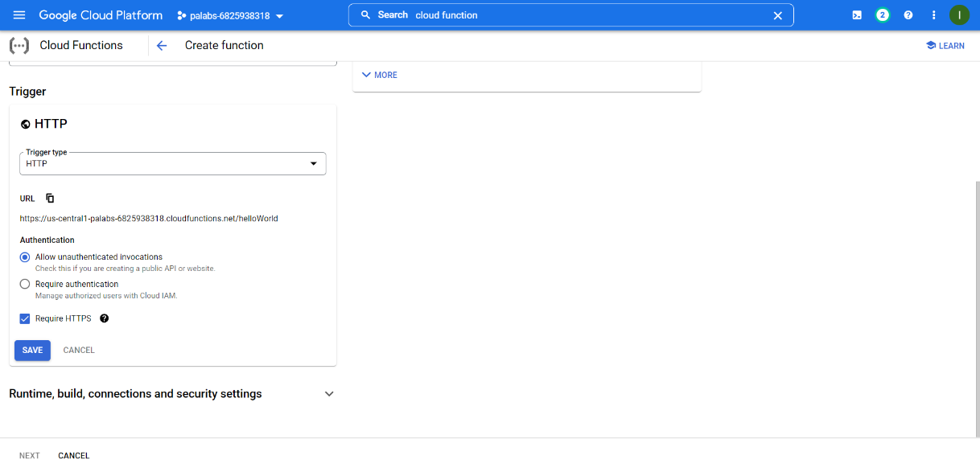This screenshot has height=468, width=980.
Task: Clear the search field with the X
Action: click(x=777, y=14)
